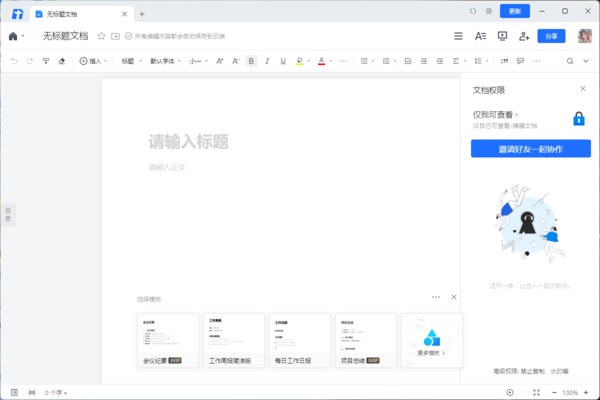Toggle italic formatting

tap(267, 61)
